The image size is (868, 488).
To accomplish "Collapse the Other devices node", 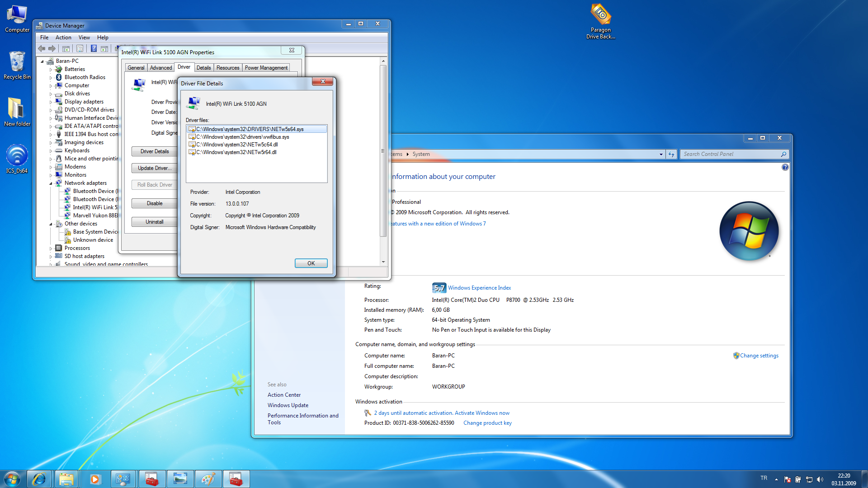I will coord(51,224).
